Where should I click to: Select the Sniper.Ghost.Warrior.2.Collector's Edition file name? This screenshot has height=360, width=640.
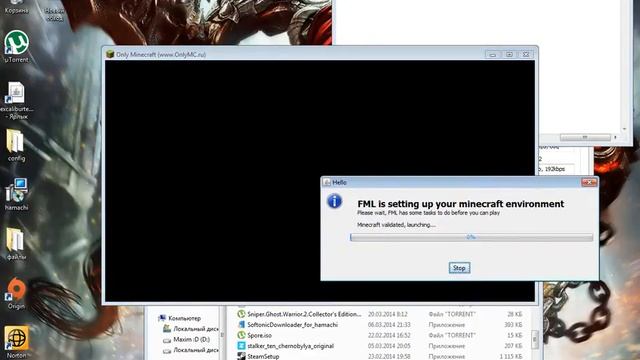[x=304, y=314]
